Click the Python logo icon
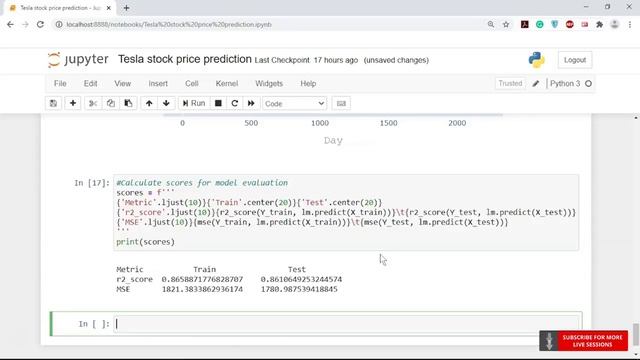 click(536, 60)
